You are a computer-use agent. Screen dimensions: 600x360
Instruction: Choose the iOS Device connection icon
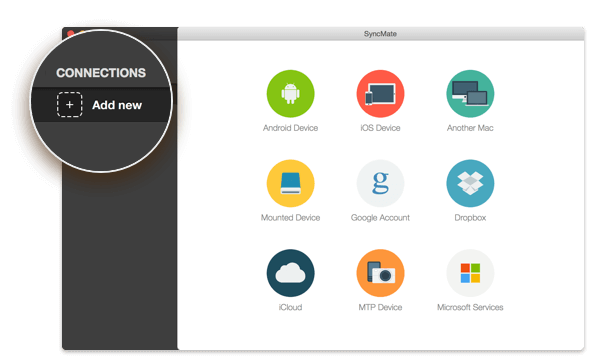[x=380, y=94]
